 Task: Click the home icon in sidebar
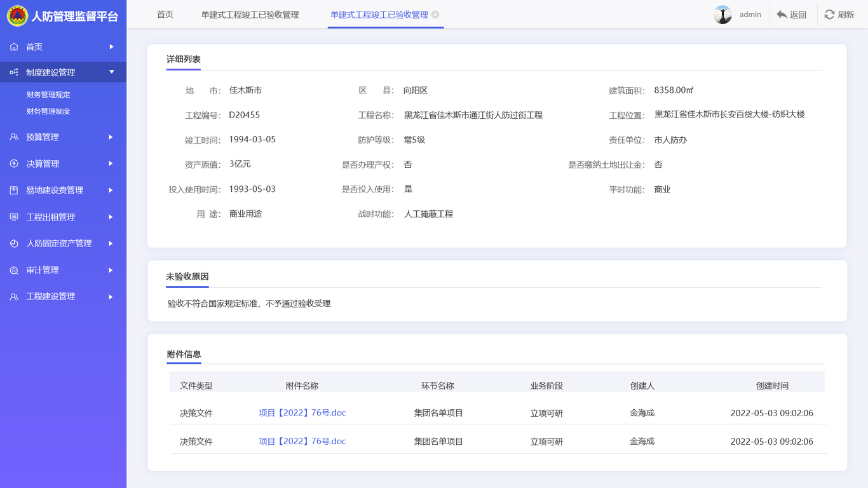[14, 47]
